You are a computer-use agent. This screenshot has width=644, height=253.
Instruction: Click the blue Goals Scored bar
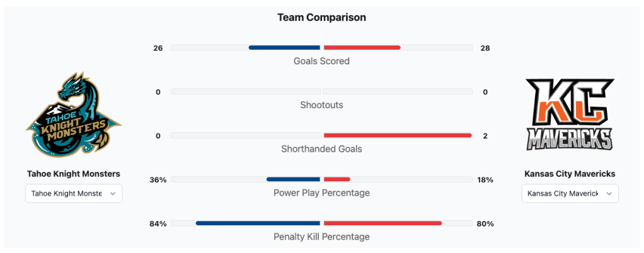[284, 48]
